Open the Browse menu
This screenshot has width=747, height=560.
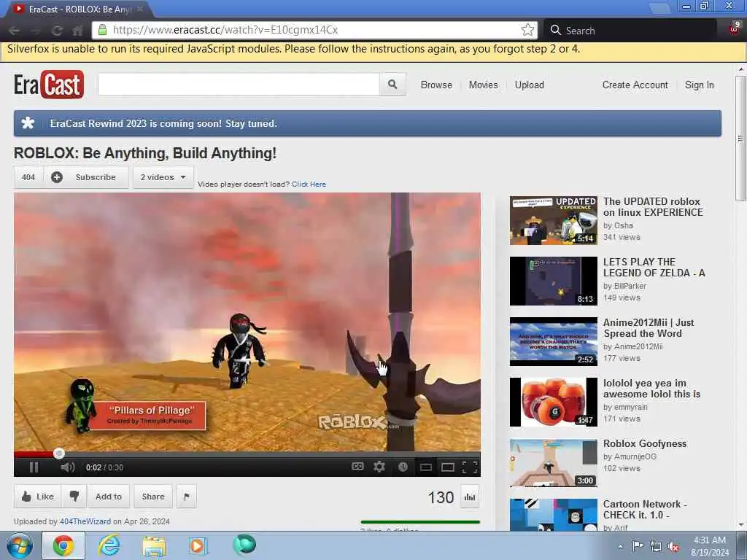coord(436,85)
